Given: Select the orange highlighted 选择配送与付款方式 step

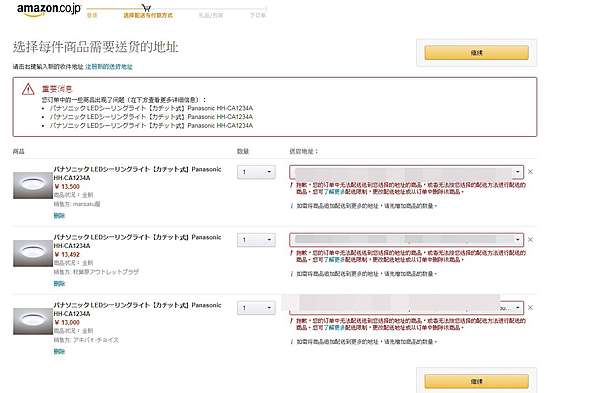Looking at the screenshot, I should click(148, 15).
